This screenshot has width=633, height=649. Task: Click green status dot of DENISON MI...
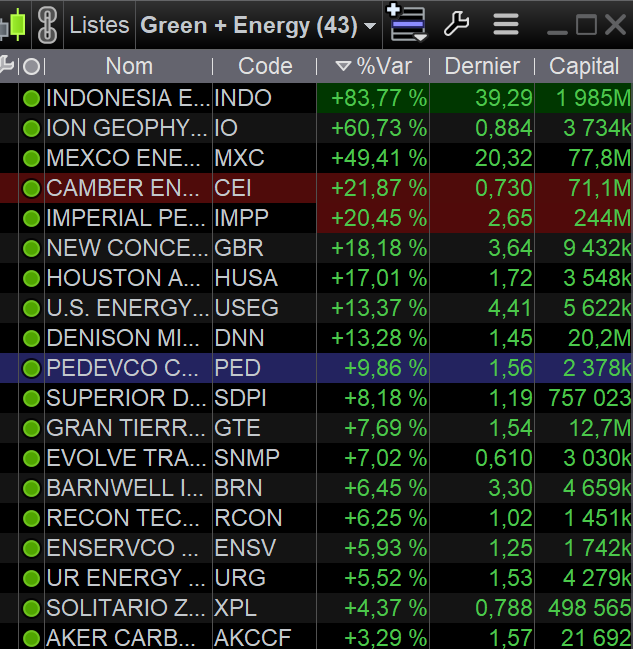click(x=31, y=339)
